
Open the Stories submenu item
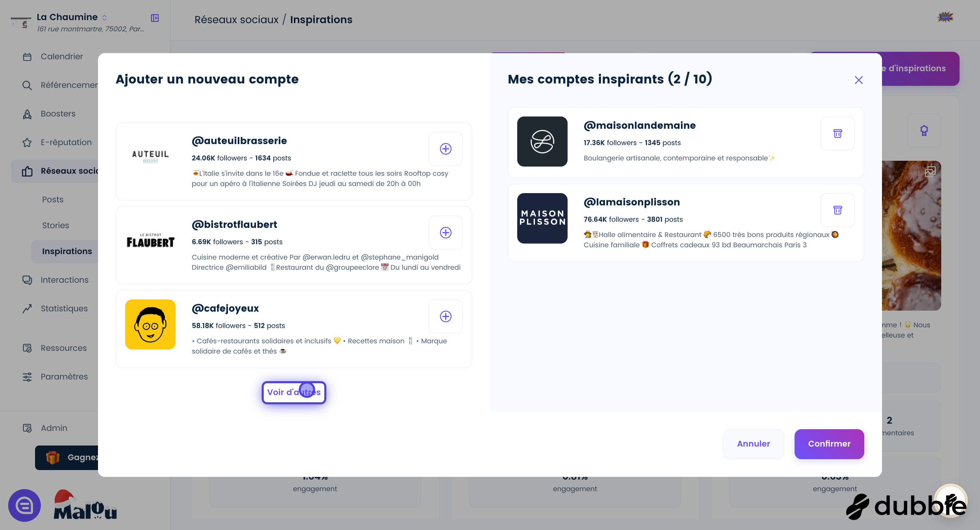(55, 225)
